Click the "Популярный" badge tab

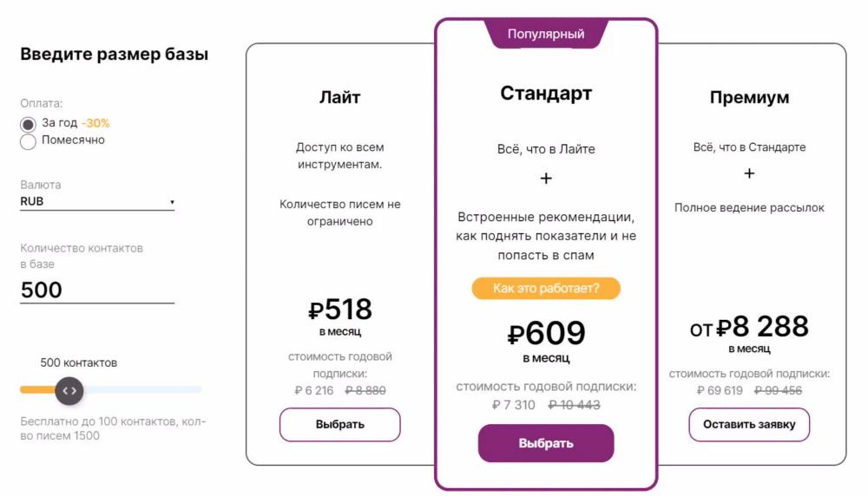[x=546, y=34]
